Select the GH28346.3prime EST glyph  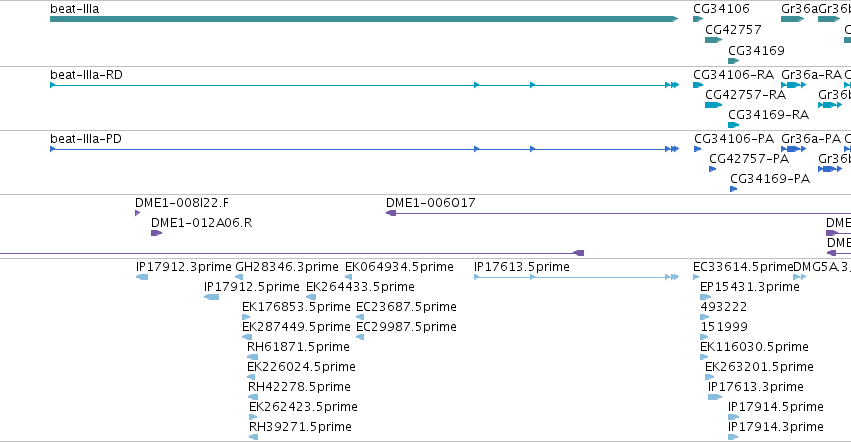coord(239,277)
